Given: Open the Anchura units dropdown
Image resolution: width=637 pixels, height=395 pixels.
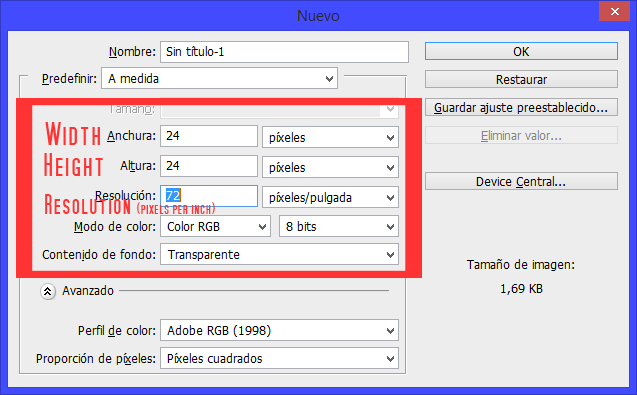Looking at the screenshot, I should (330, 137).
